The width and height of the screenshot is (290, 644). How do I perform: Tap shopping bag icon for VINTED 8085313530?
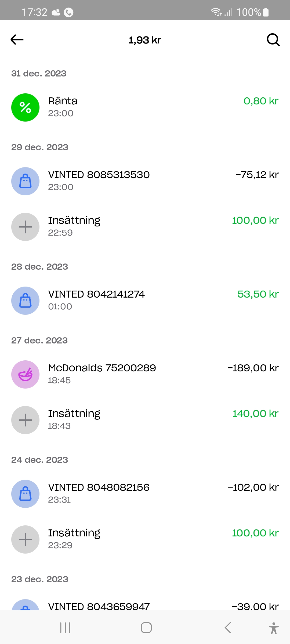point(26,181)
